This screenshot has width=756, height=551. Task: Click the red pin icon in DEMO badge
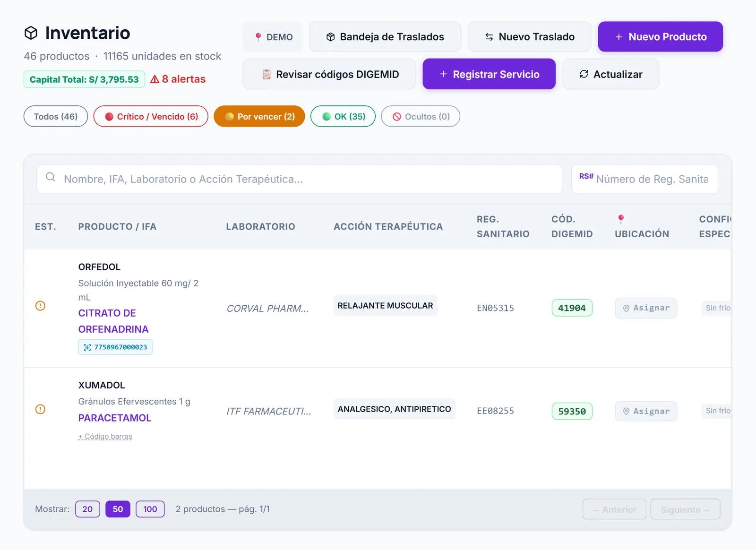click(258, 37)
